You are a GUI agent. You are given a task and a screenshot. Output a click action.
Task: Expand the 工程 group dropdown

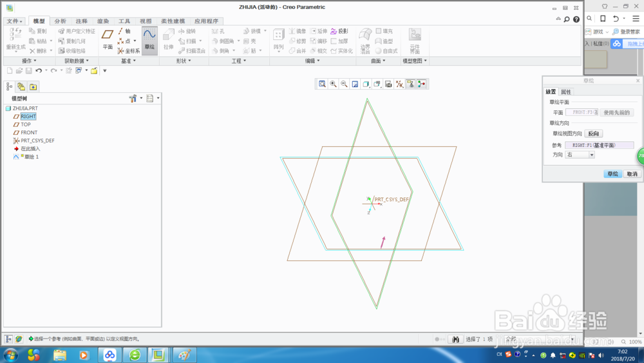click(239, 61)
